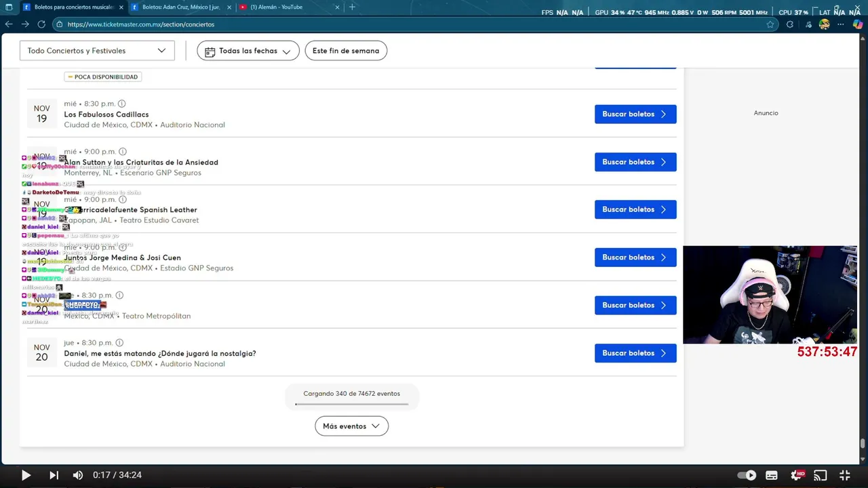Bookmark page with the star icon
This screenshot has width=868, height=488.
tap(770, 24)
